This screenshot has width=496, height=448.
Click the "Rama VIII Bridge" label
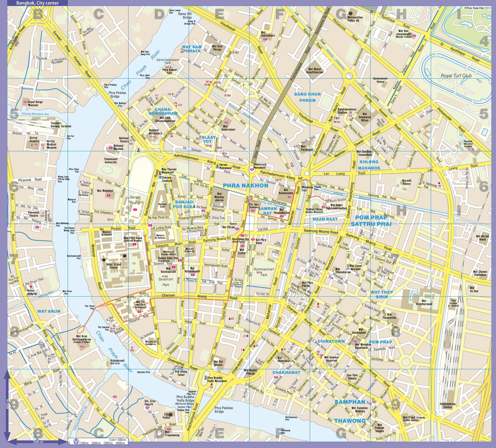coord(185,16)
